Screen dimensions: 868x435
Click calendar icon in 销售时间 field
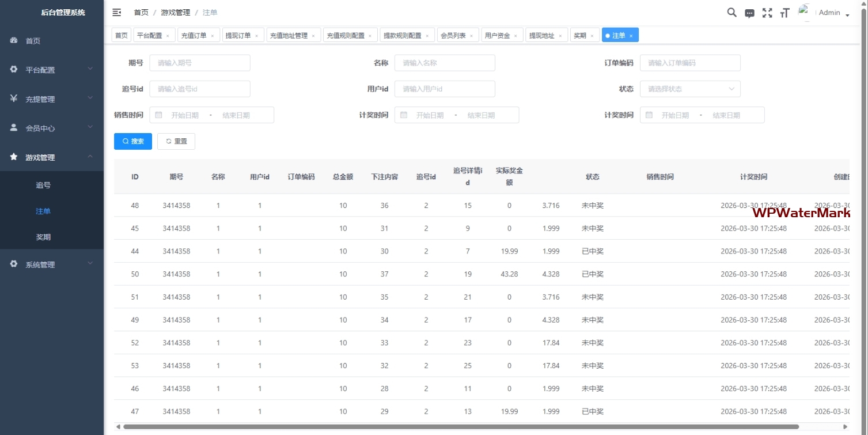[x=159, y=115]
